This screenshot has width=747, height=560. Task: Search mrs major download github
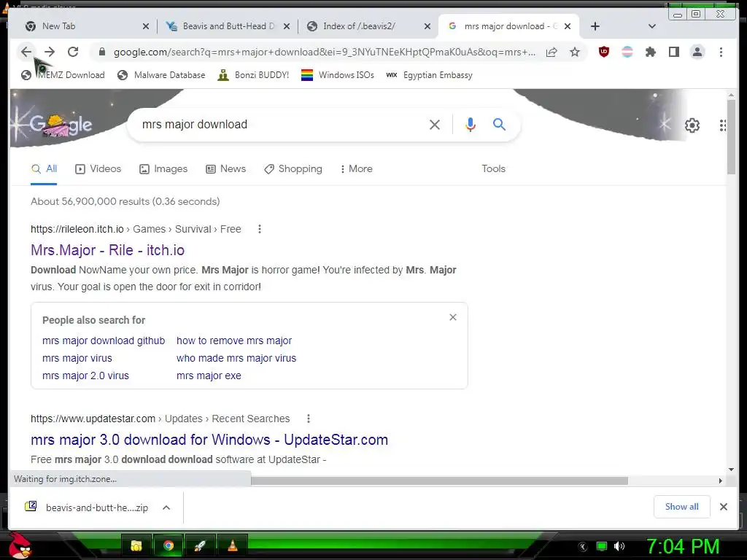tap(104, 341)
